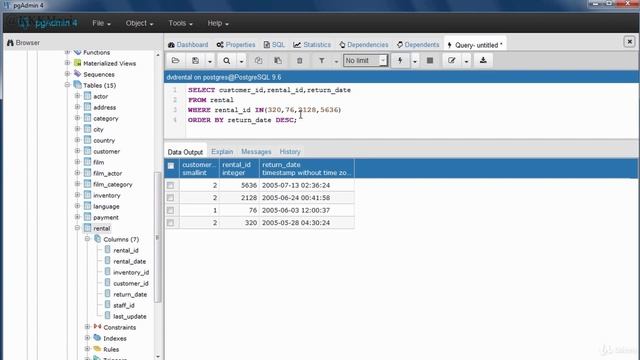Screen dimensions: 640x360
Task: Click the Delete trash icon in toolbar
Action: 300,61
